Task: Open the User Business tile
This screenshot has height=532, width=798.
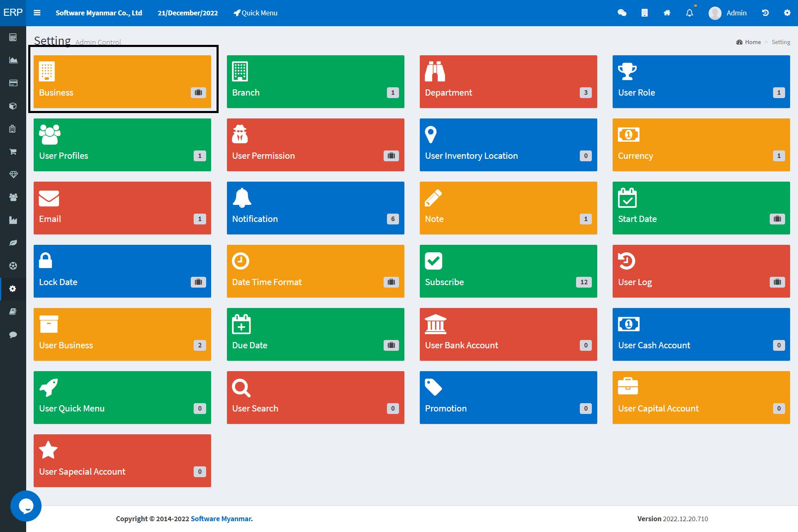Action: [x=122, y=334]
